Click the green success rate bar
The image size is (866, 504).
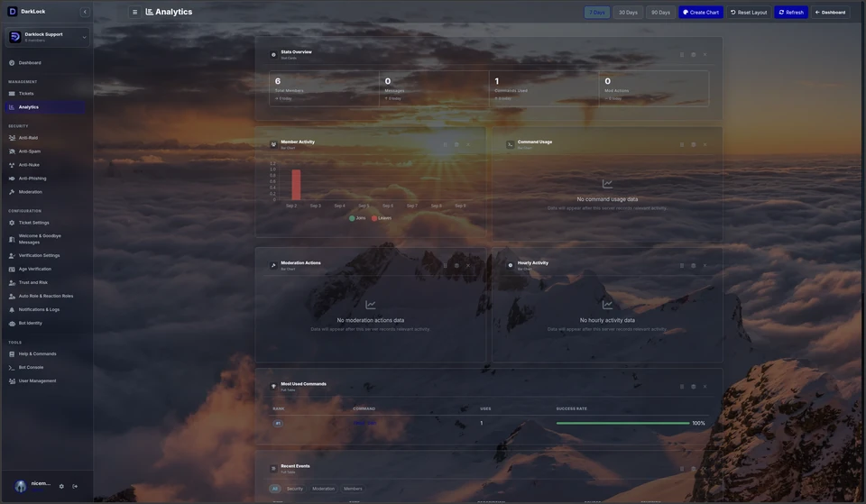pos(623,424)
